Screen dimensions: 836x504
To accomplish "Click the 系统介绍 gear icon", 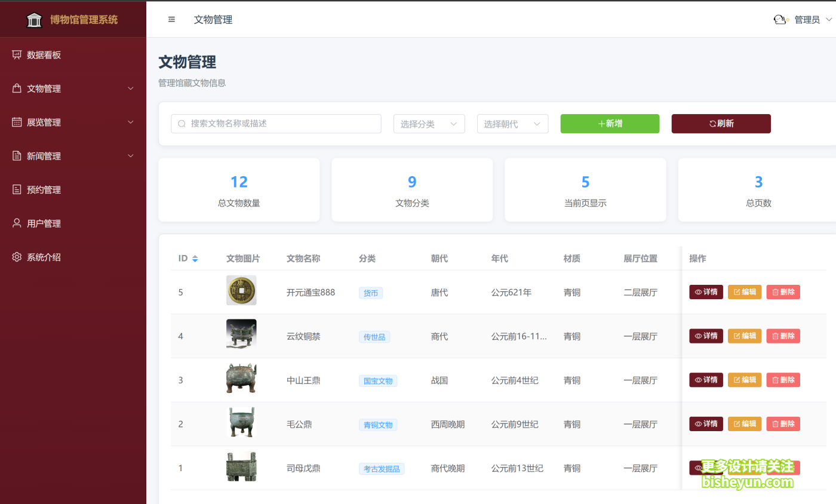I will [x=17, y=257].
